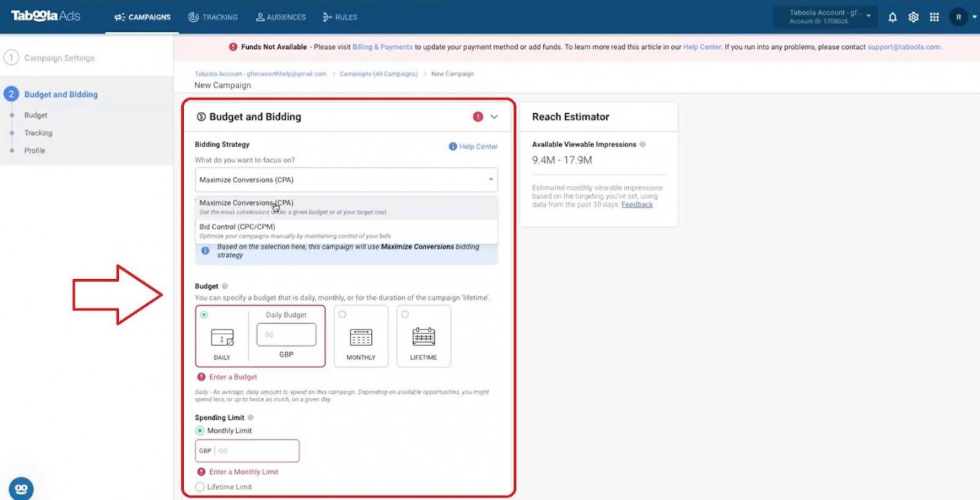Choose Maximize Conversions (CPA) option
The image size is (980, 500).
click(346, 207)
